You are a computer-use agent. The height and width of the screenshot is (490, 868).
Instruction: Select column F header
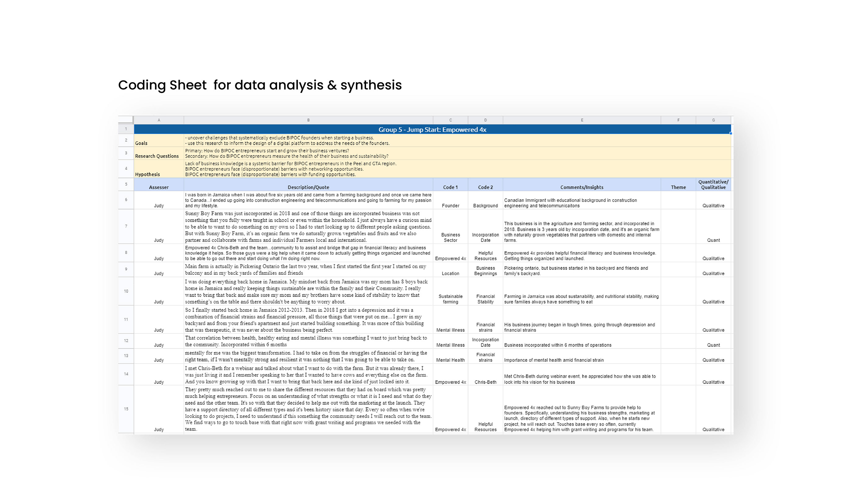[x=678, y=120]
